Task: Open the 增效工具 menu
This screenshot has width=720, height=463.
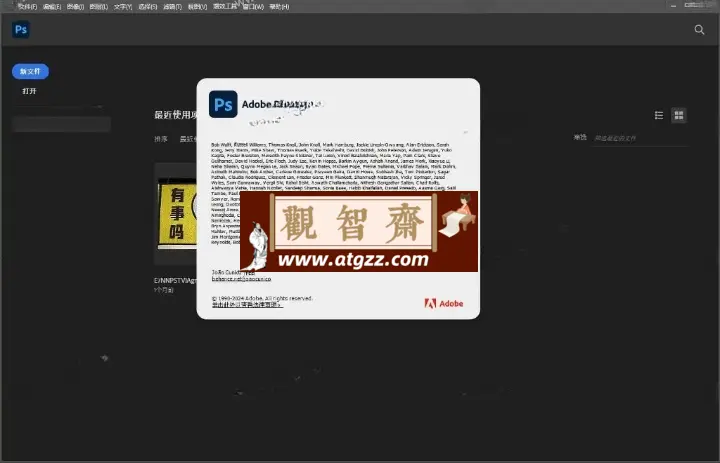Action: [x=225, y=6]
